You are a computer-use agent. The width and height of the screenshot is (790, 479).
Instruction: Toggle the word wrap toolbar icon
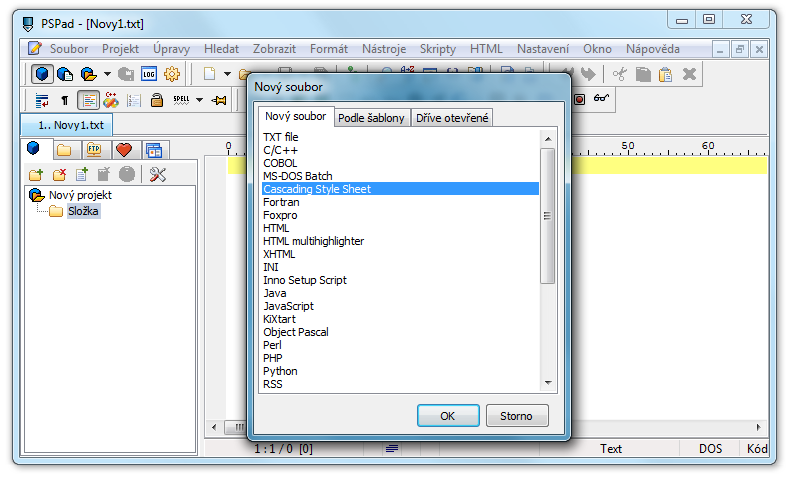(42, 99)
